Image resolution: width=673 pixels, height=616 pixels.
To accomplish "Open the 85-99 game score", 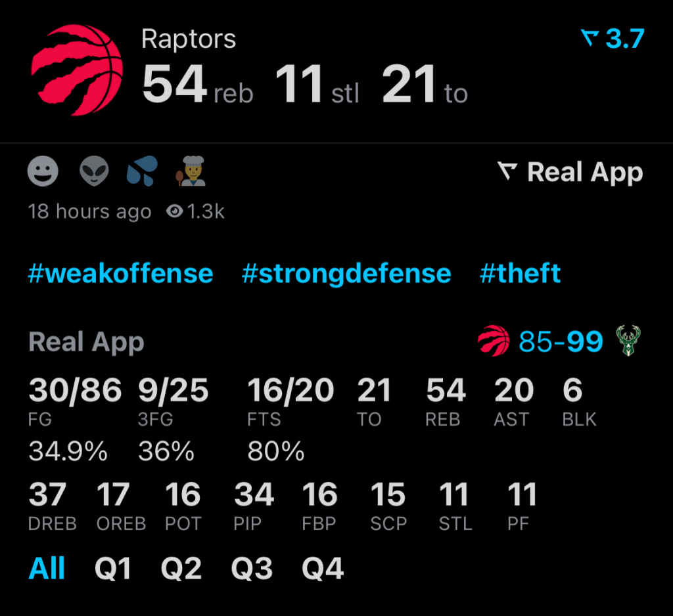I will (x=561, y=341).
